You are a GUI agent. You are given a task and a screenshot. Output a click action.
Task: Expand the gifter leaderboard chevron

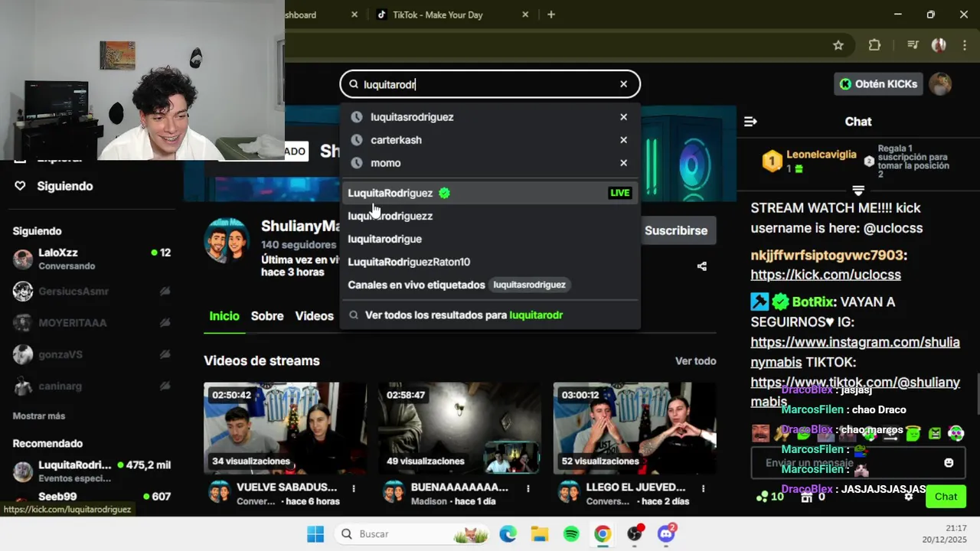click(858, 190)
